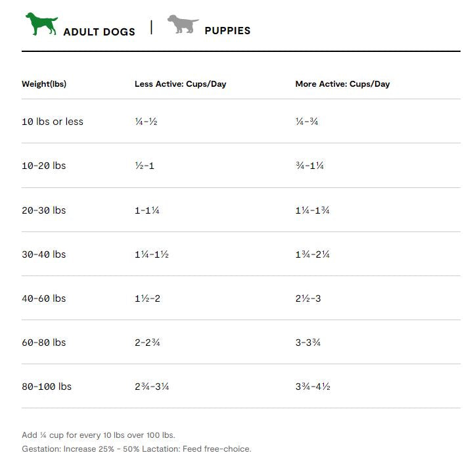This screenshot has height=476, width=475.
Task: Click the green adult dog icon
Action: point(41,24)
